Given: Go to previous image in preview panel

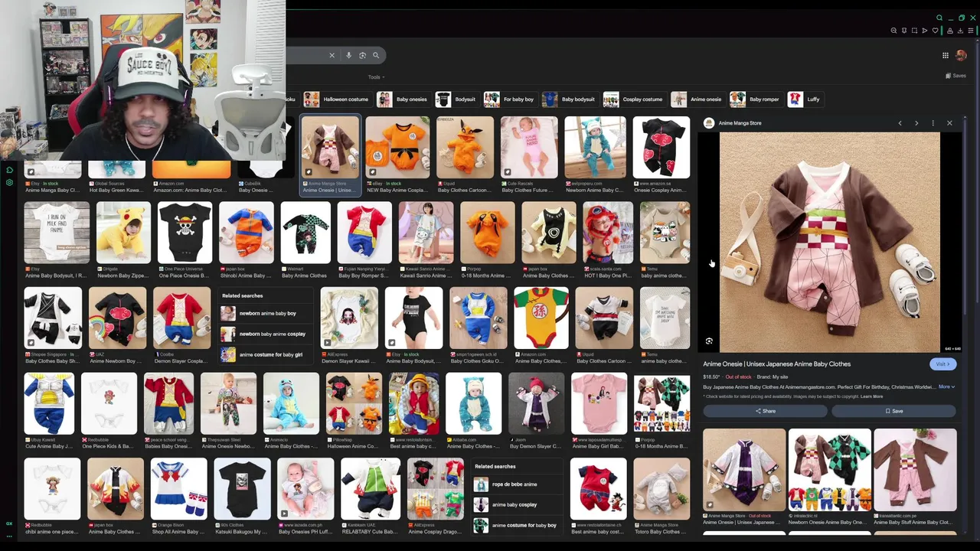Looking at the screenshot, I should (900, 123).
